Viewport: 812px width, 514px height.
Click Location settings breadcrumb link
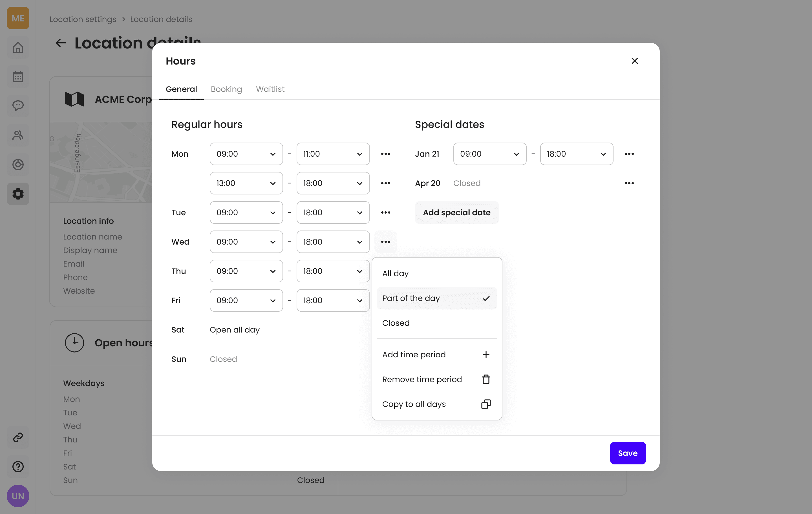pos(83,19)
